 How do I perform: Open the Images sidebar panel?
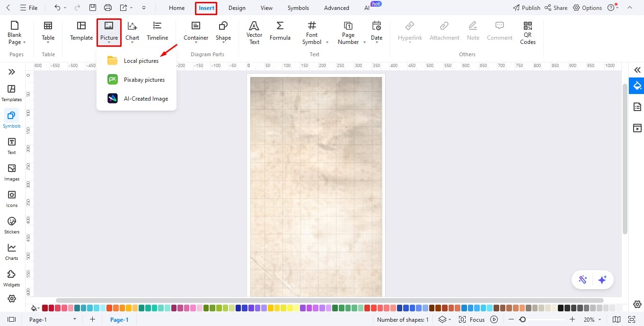pyautogui.click(x=12, y=172)
